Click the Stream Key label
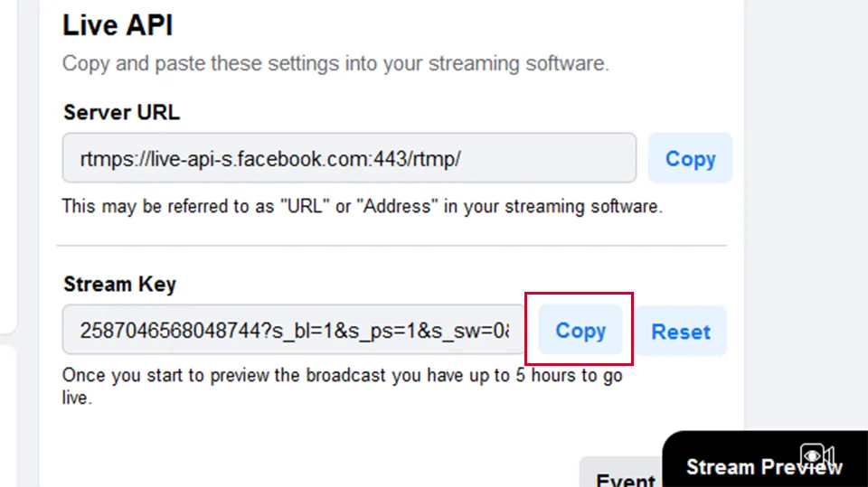Image resolution: width=868 pixels, height=487 pixels. [120, 284]
